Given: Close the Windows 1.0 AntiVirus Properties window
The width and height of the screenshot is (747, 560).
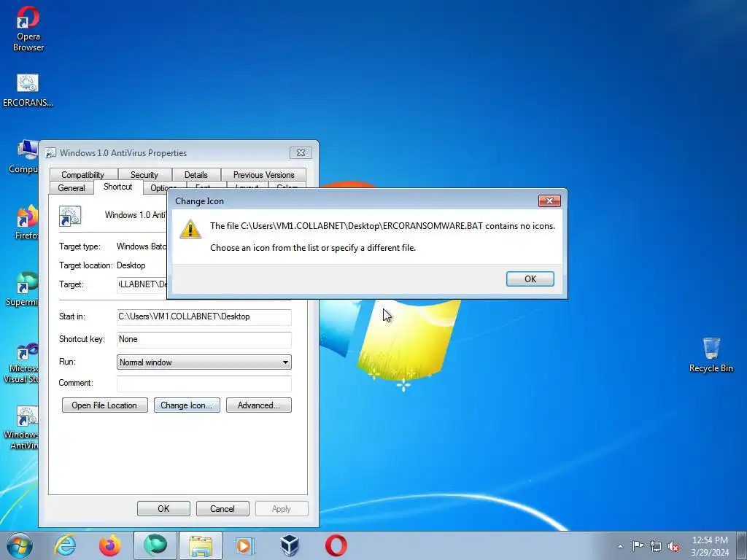Looking at the screenshot, I should pyautogui.click(x=301, y=153).
